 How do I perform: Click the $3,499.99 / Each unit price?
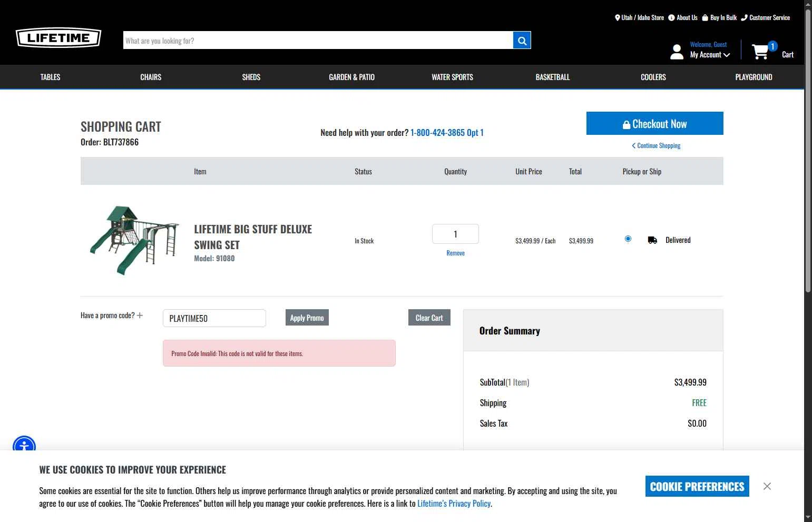pyautogui.click(x=535, y=241)
